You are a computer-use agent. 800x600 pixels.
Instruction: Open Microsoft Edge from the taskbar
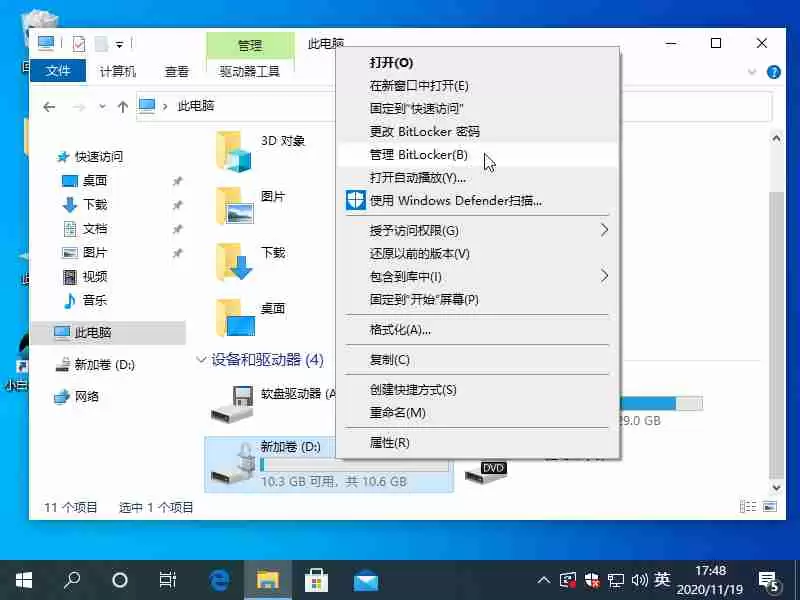(220, 578)
